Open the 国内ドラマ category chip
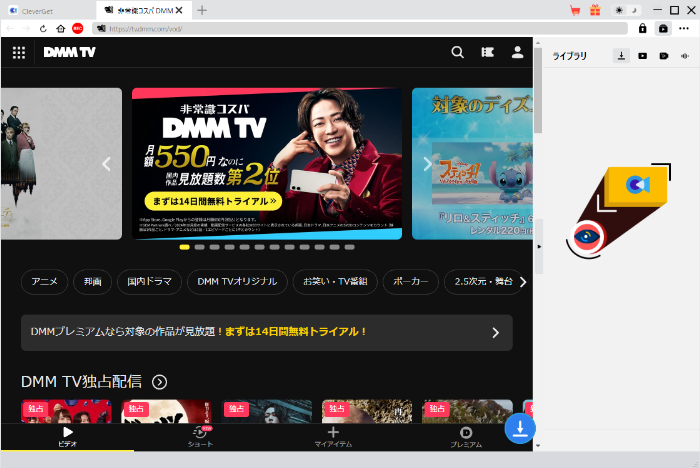This screenshot has width=700, height=468. pos(149,282)
